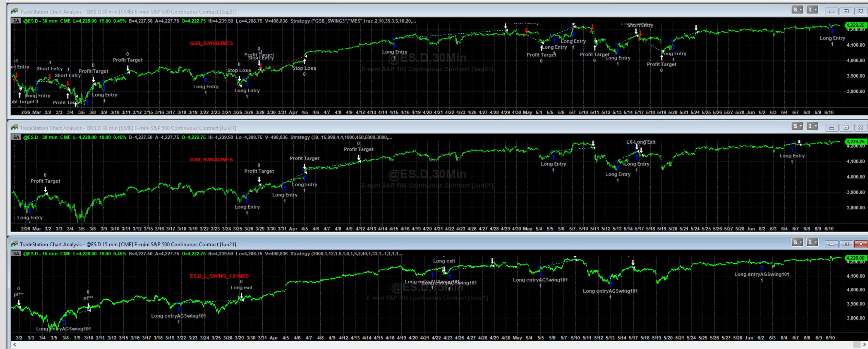868x349 pixels.
Task: Click green 4,228.00 last price marker, bottom chart
Action: 855,258
